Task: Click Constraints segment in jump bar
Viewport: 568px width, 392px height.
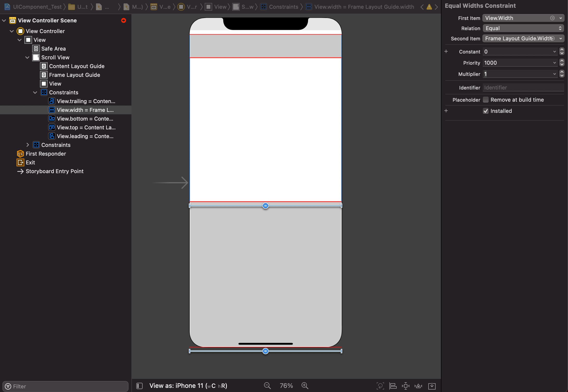Action: (279, 7)
